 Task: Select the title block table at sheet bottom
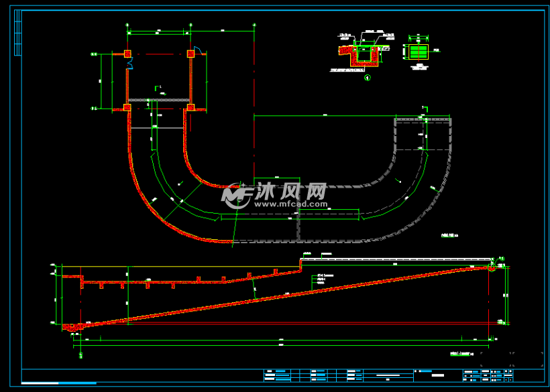point(389,375)
